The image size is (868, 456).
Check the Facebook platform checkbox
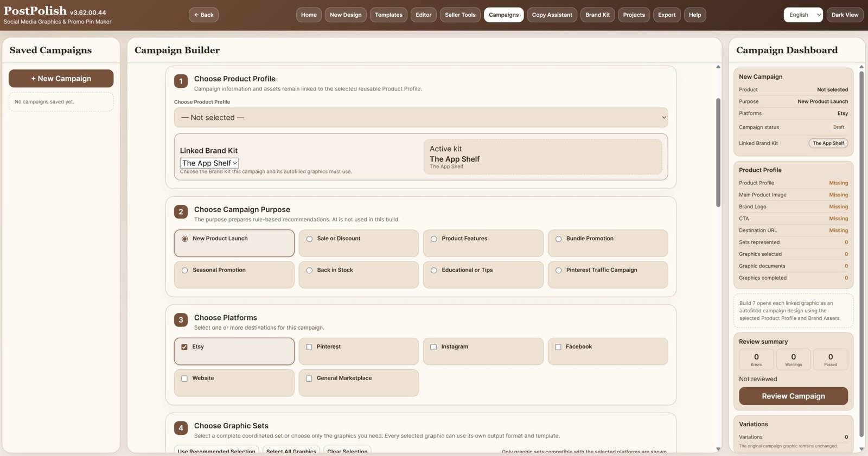[x=558, y=347]
